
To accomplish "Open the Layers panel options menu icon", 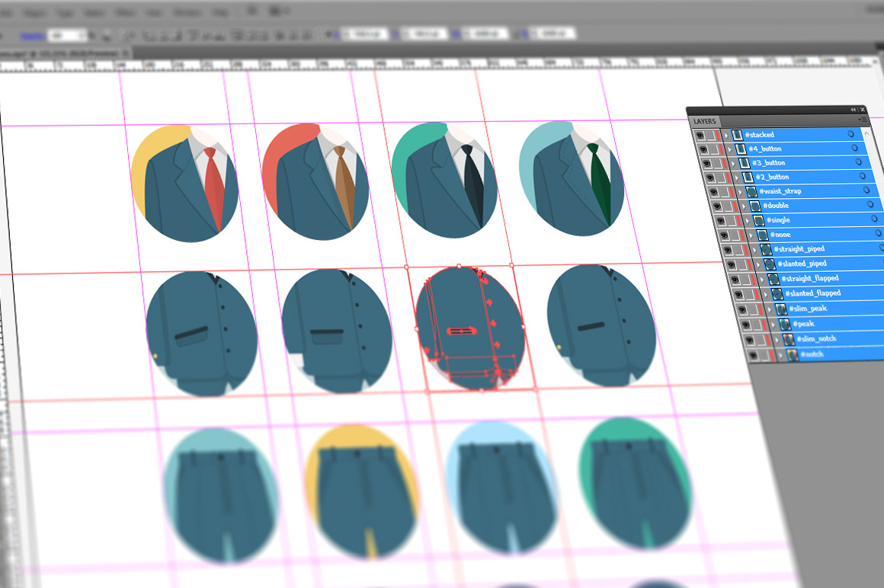I will click(x=860, y=120).
